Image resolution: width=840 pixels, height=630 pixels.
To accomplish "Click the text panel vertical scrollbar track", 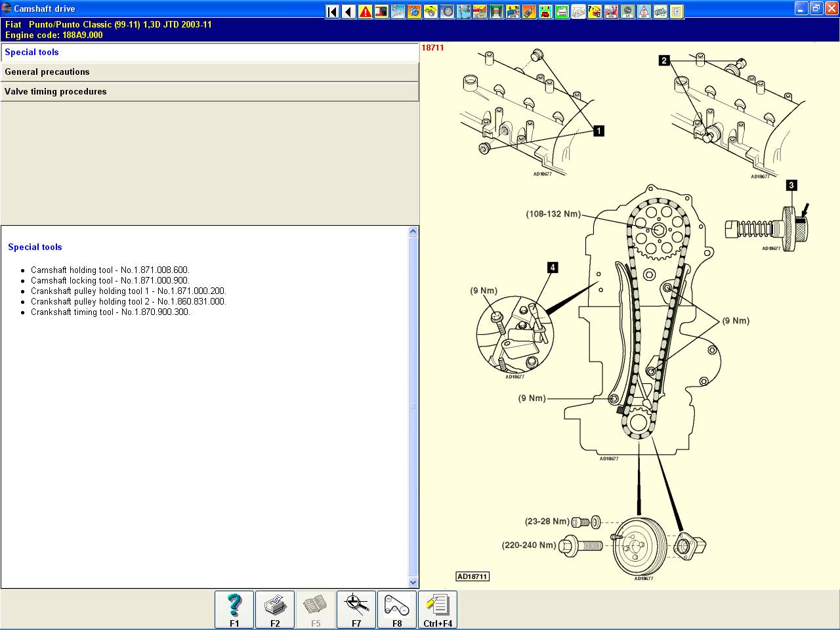I will 413,407.
